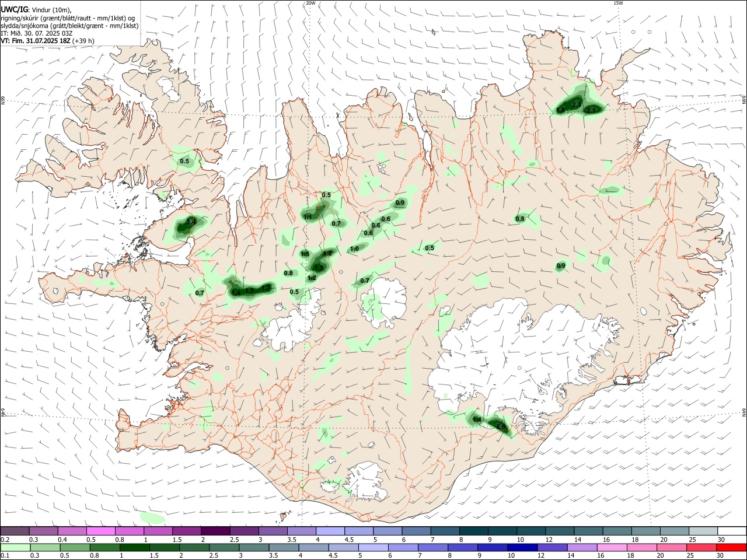The height and width of the screenshot is (560, 747).
Task: Click the 15W longitude label at the top
Action: click(618, 3)
